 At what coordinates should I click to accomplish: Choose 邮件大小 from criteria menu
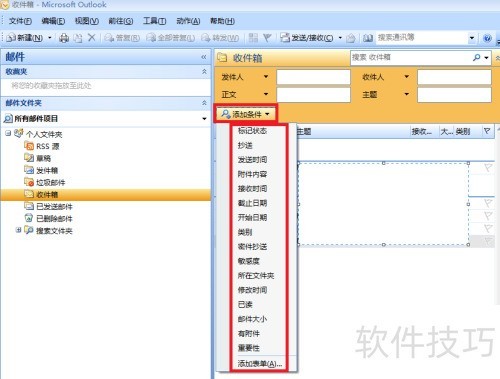252,319
